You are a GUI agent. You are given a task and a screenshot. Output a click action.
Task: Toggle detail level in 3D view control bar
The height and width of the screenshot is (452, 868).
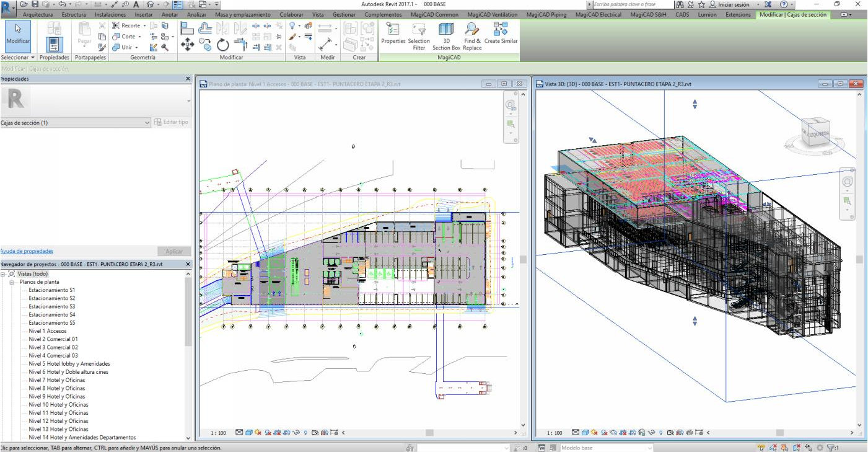tap(576, 433)
